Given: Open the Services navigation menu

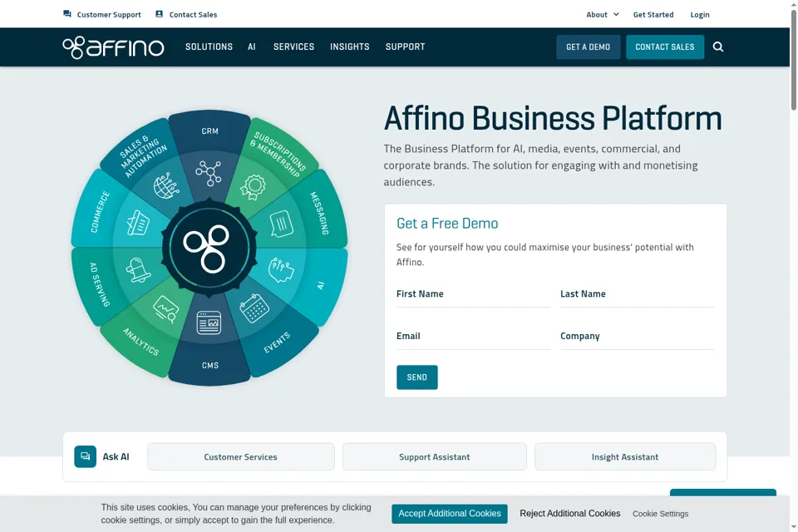Looking at the screenshot, I should [293, 47].
